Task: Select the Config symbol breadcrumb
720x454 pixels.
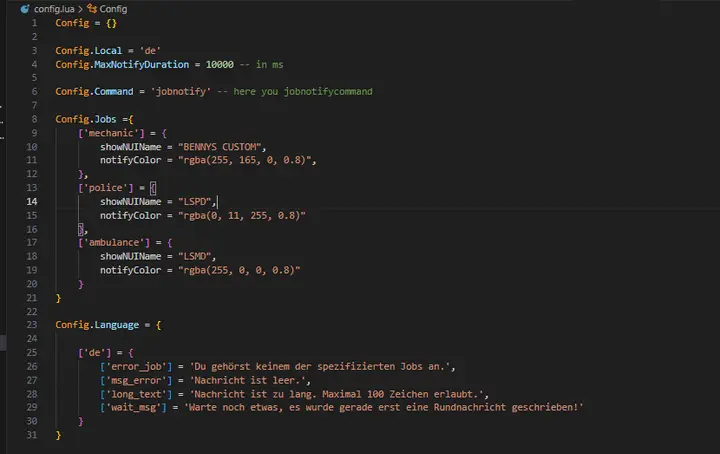Action: click(113, 9)
